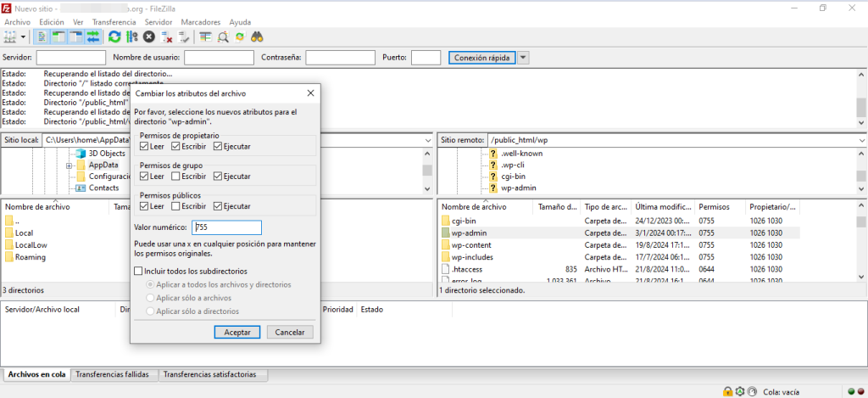868x398 pixels.
Task: Toggle the remote directory tree icon
Action: 75,37
